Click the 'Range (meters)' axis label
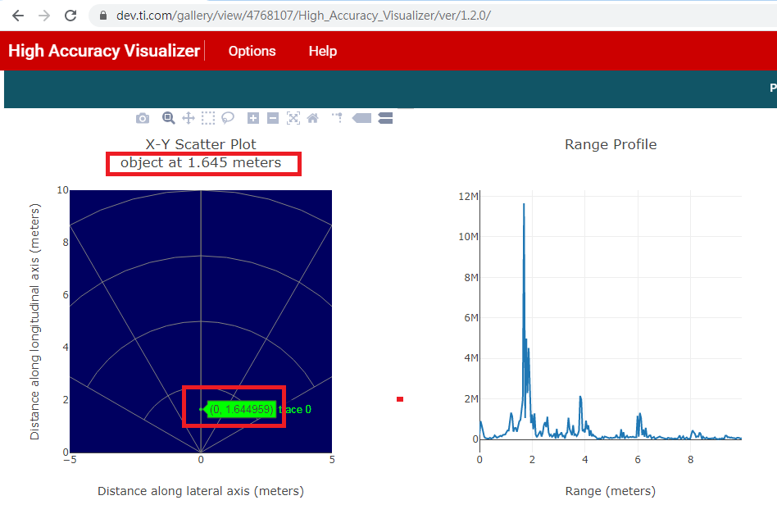This screenshot has height=532, width=777. [x=611, y=491]
